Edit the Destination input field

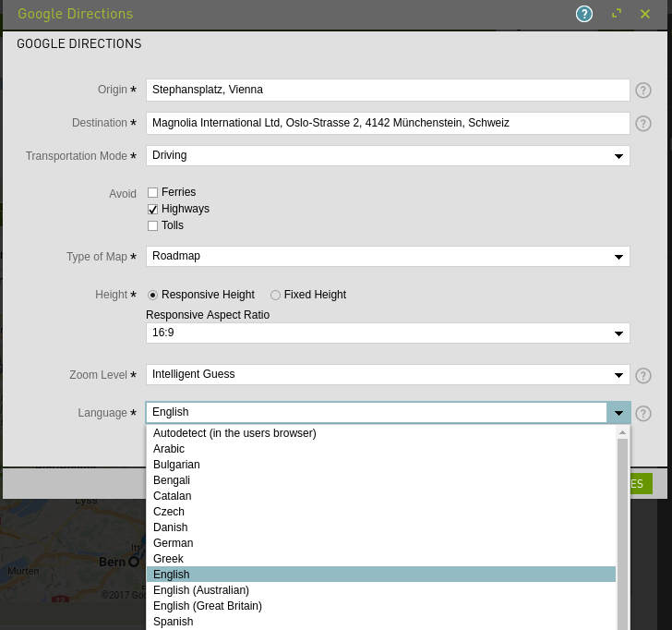(x=388, y=123)
